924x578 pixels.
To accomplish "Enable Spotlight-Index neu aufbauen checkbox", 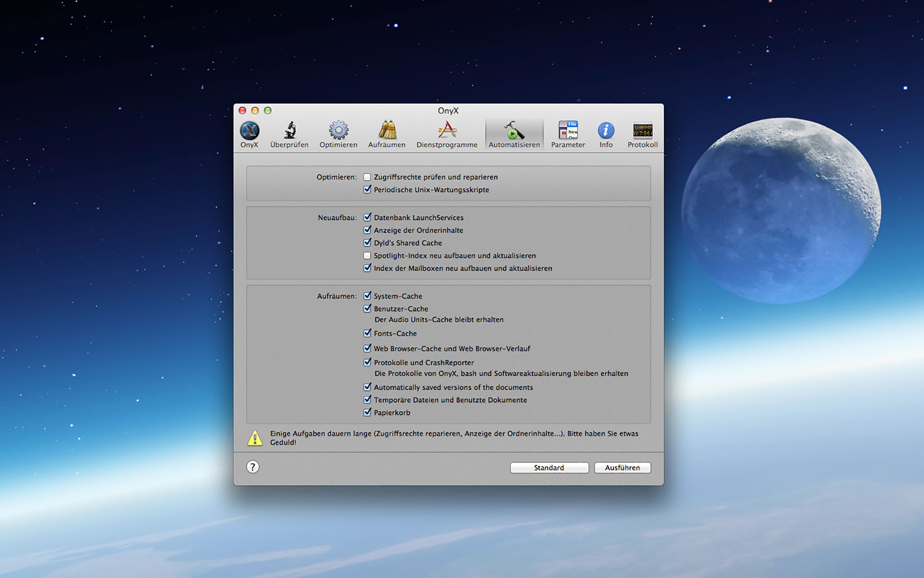I will tap(367, 255).
